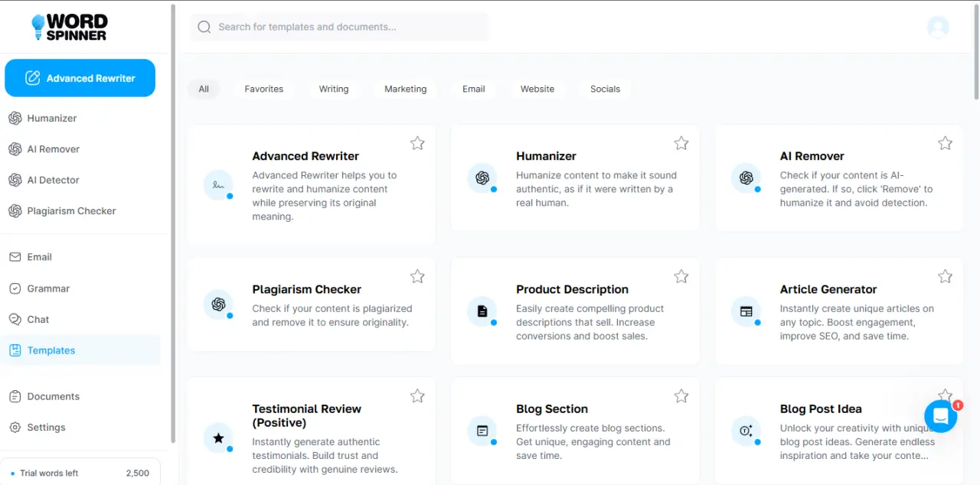
Task: Select the Website filter tab
Action: [537, 89]
